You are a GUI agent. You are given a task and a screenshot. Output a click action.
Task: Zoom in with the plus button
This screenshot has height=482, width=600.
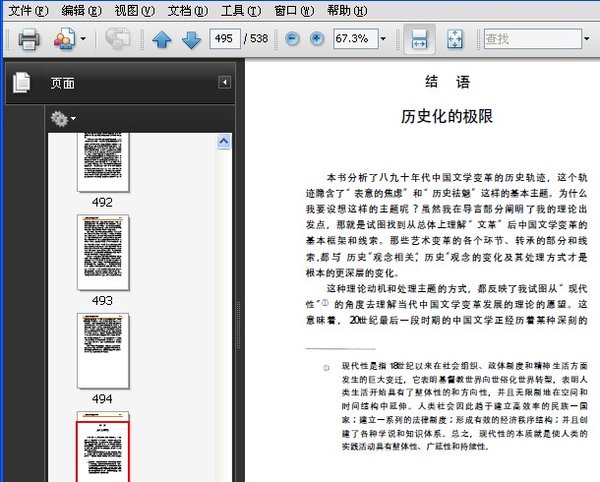point(317,40)
